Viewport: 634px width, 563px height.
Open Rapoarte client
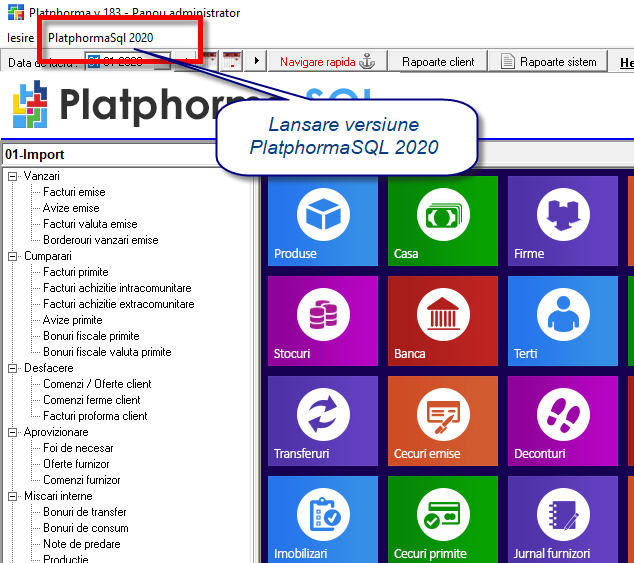(x=438, y=61)
